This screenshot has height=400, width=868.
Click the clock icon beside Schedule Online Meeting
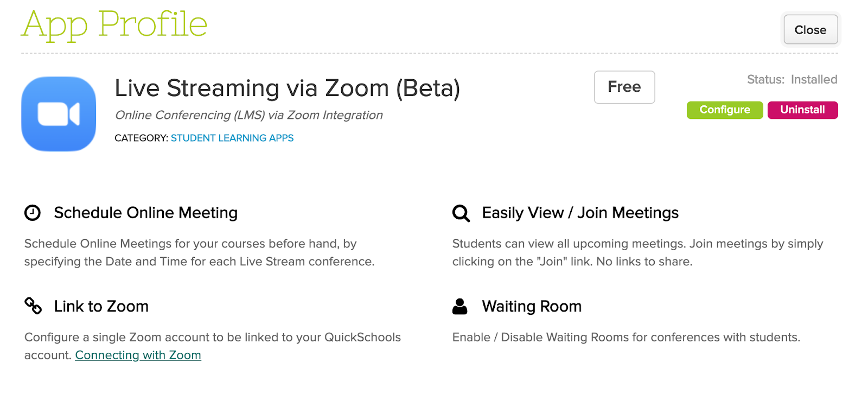coord(33,213)
